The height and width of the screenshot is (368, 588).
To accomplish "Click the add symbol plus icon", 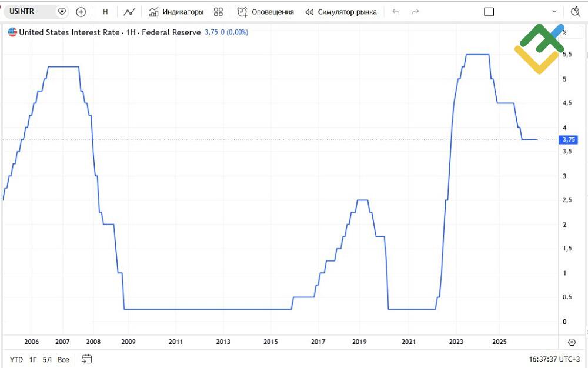I will [x=81, y=12].
